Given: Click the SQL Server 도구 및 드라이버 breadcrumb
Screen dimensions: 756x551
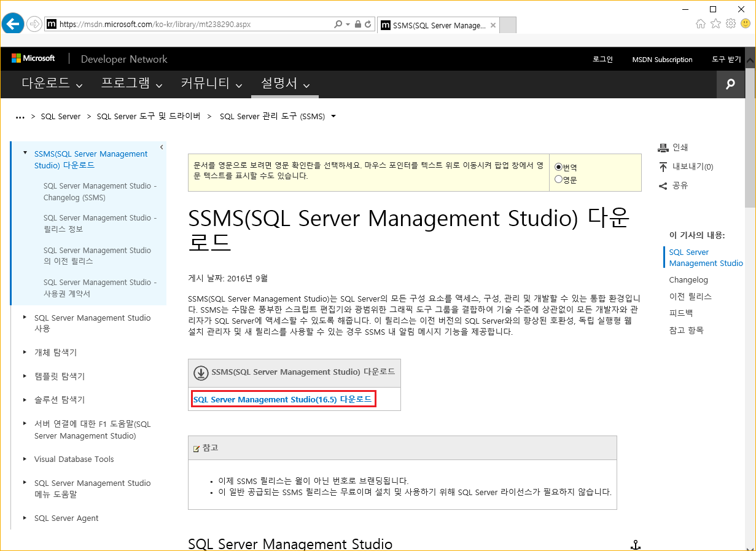Looking at the screenshot, I should pos(149,116).
